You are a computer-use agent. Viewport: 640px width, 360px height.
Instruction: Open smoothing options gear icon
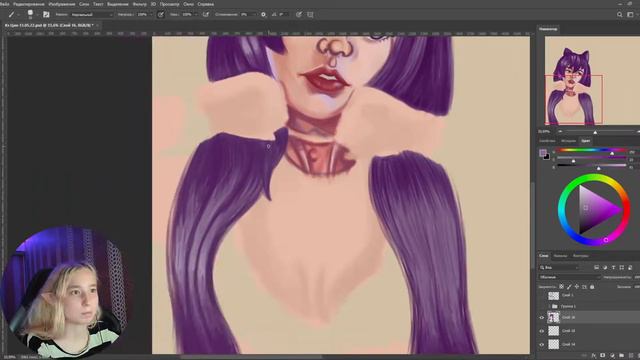coord(263,14)
